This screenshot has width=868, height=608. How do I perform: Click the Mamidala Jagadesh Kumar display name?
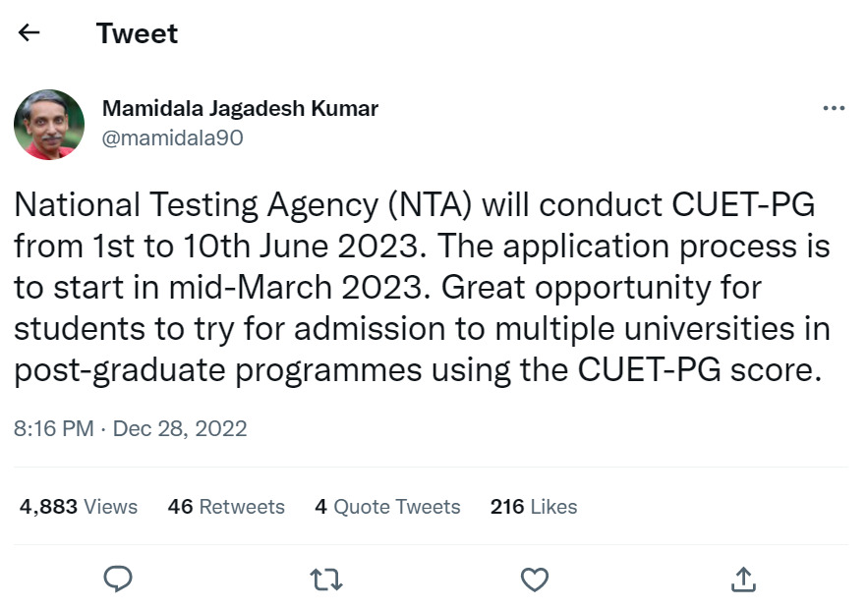[240, 108]
